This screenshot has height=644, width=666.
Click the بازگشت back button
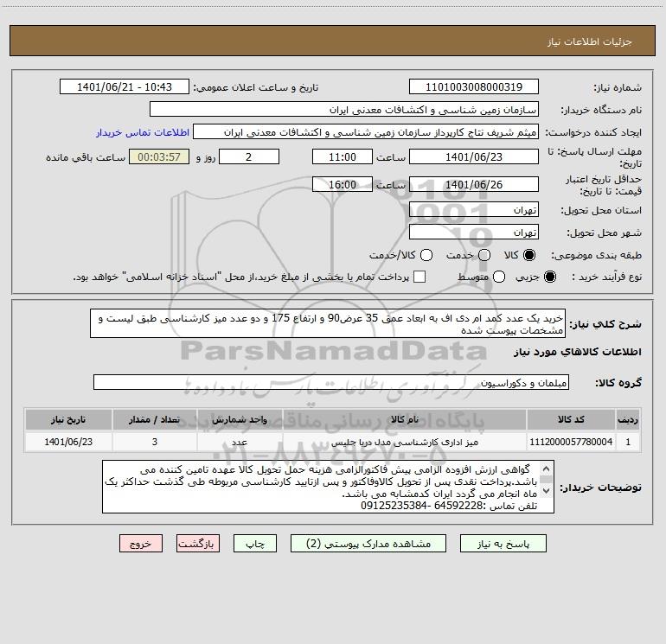point(198,544)
